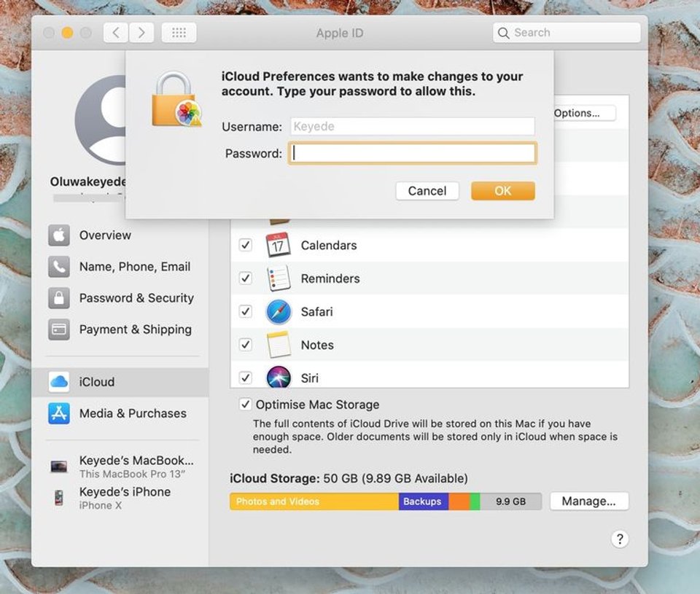The image size is (700, 594).
Task: Click the Safari compass icon
Action: pyautogui.click(x=279, y=311)
